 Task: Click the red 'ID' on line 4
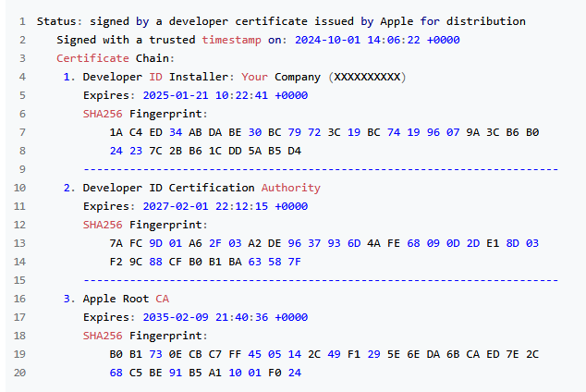[156, 77]
